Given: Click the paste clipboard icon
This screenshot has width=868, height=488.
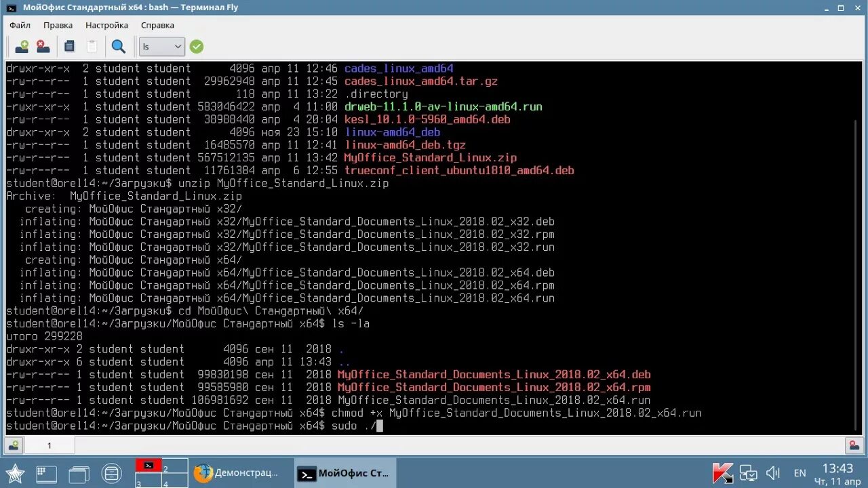Looking at the screenshot, I should click(x=92, y=46).
